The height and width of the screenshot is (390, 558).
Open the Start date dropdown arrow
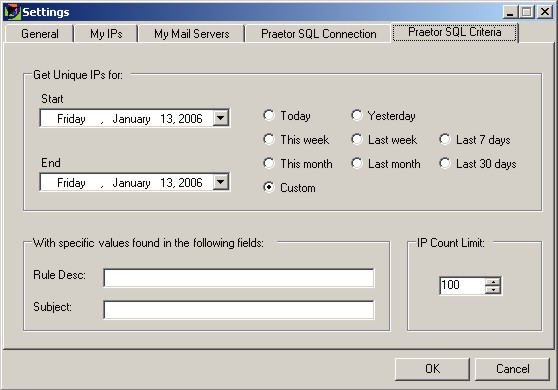point(221,118)
